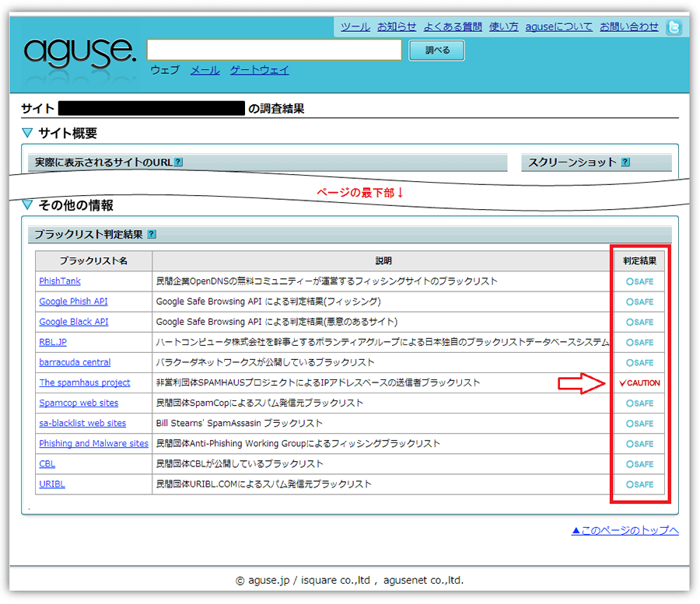Open the RBL.JP link
Image resolution: width=700 pixels, height=604 pixels.
(x=53, y=342)
